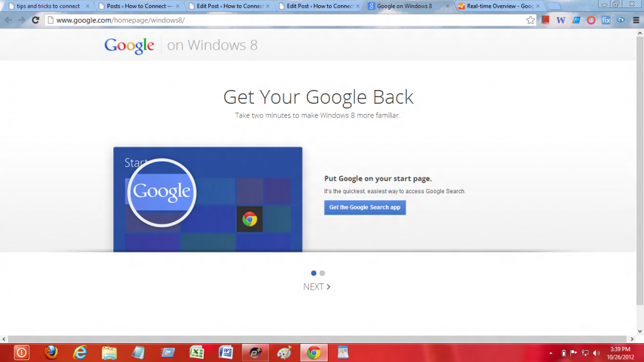This screenshot has width=644, height=362.
Task: Click 'Put Google on your start page.' text
Action: click(x=378, y=179)
